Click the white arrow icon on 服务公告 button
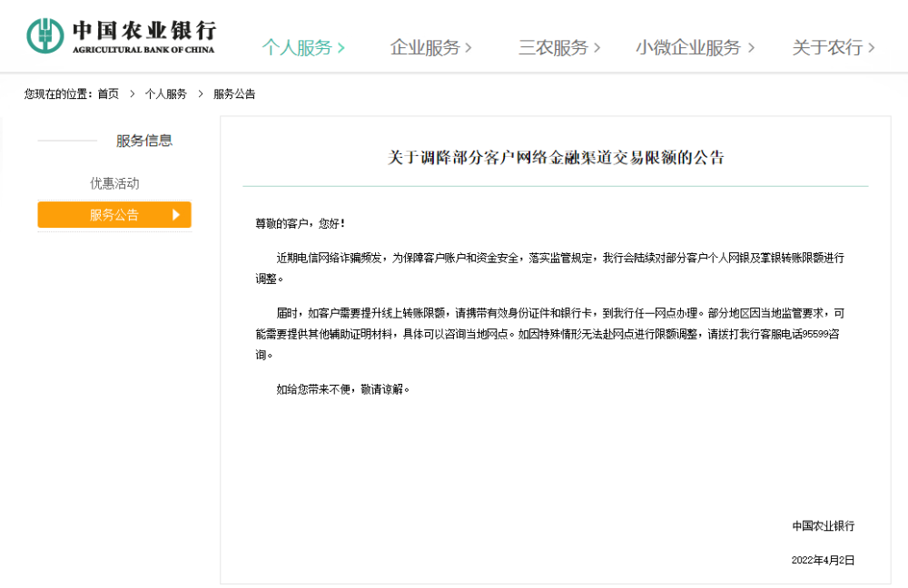Screen dimensions: 908x588 coord(176,215)
